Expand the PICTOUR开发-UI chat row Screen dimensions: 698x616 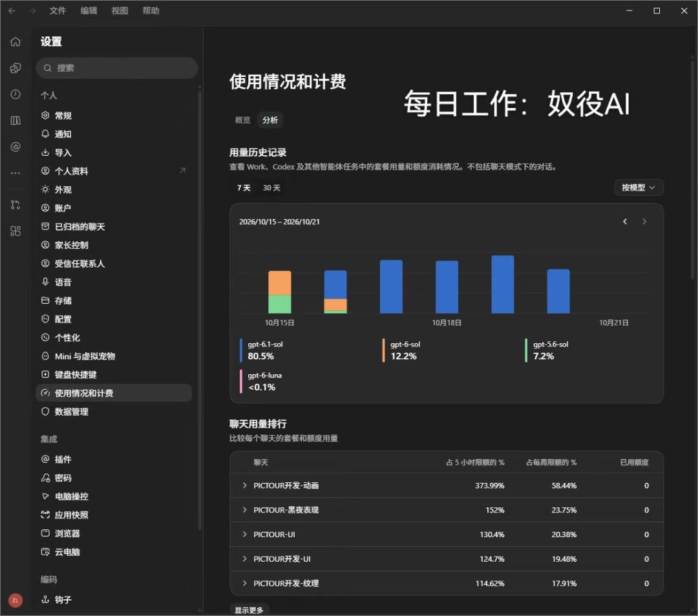(x=245, y=559)
